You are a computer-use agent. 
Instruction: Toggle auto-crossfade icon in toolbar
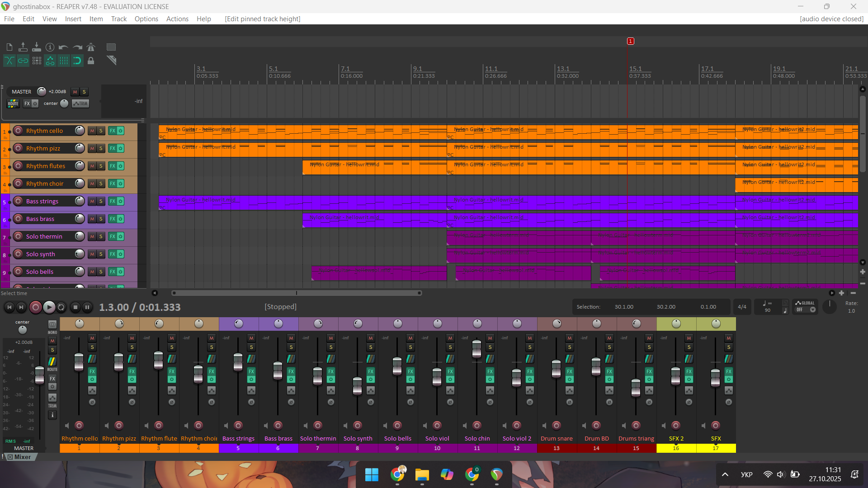pyautogui.click(x=9, y=61)
